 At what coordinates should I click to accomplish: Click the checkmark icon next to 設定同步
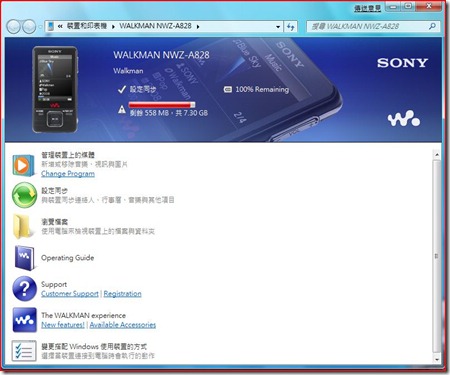click(x=122, y=89)
